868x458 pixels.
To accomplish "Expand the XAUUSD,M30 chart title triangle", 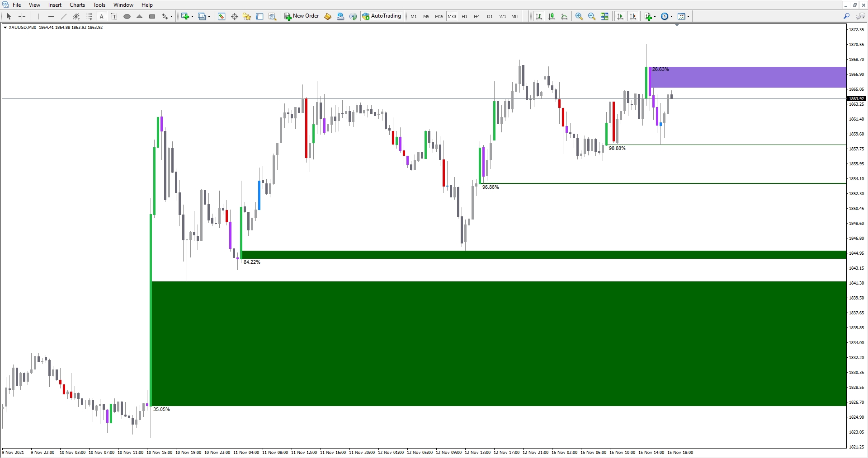I will coord(5,28).
